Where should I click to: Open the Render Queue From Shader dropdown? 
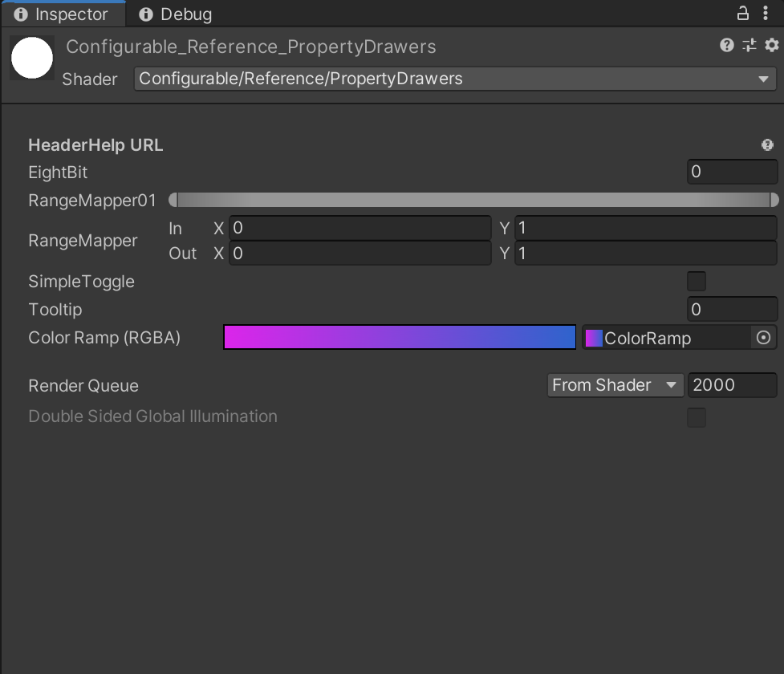tap(615, 385)
